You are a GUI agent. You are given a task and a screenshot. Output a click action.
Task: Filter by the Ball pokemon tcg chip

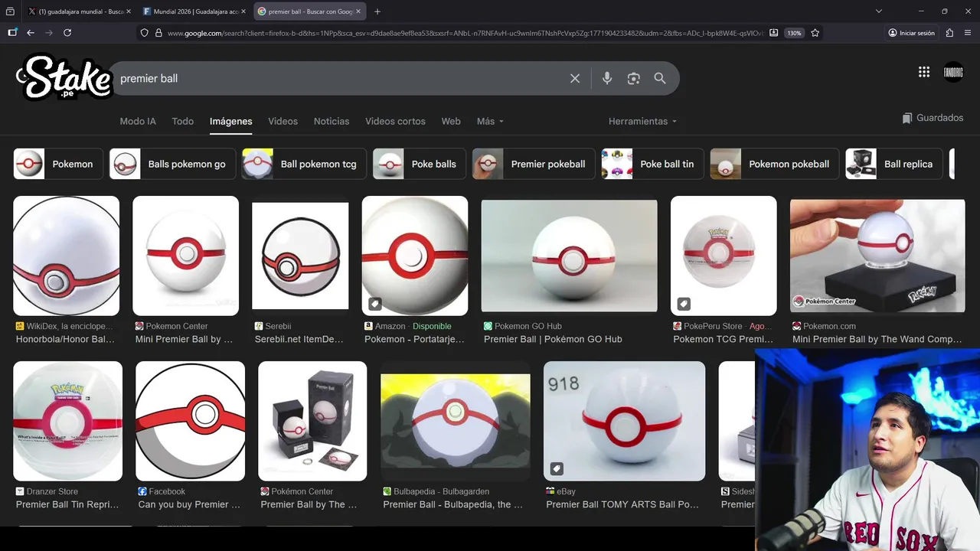(x=304, y=164)
